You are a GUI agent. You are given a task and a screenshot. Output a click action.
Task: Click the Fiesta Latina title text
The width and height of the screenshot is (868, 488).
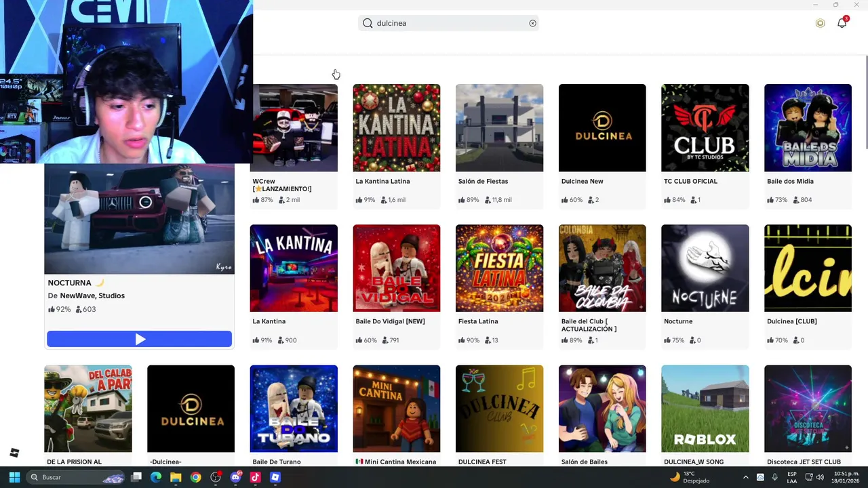pos(478,321)
